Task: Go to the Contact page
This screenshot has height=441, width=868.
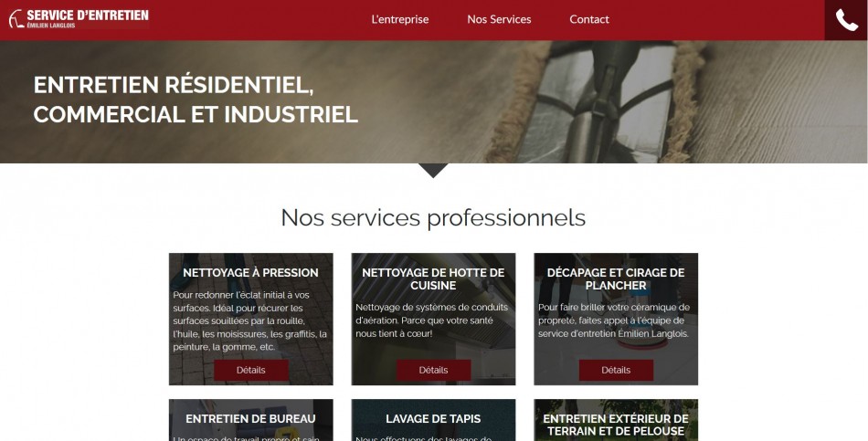Action: [589, 19]
